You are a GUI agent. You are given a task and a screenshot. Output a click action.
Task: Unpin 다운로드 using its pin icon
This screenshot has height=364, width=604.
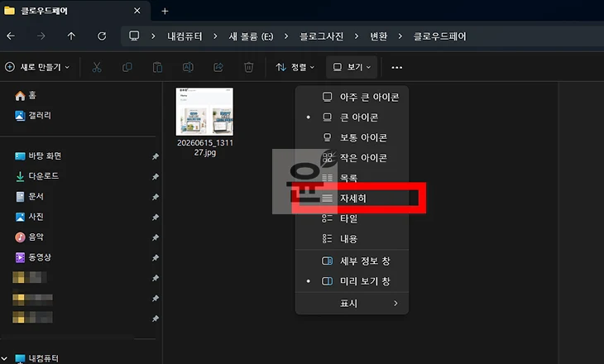point(156,176)
